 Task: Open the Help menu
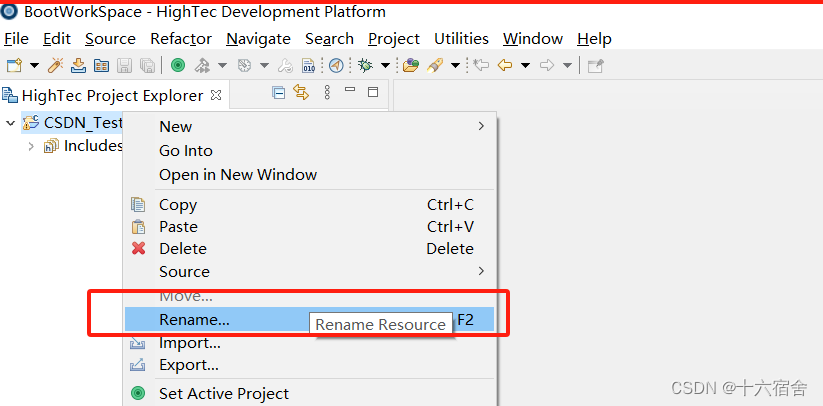(594, 39)
